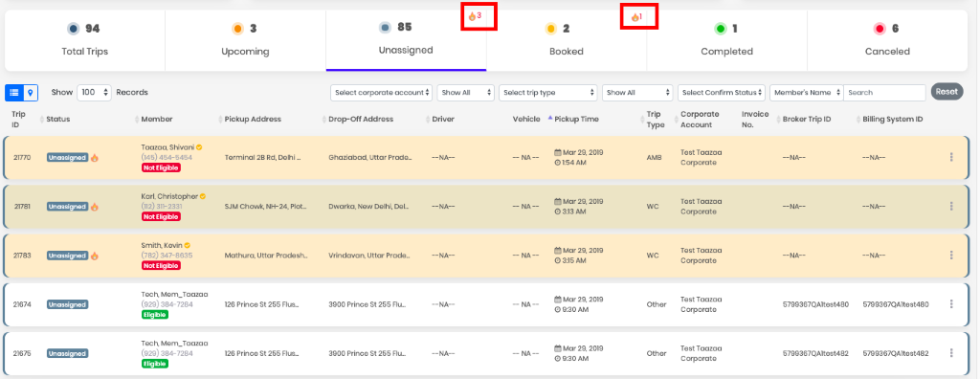Open Select Confirm Status dropdown
The image size is (980, 379).
[722, 93]
